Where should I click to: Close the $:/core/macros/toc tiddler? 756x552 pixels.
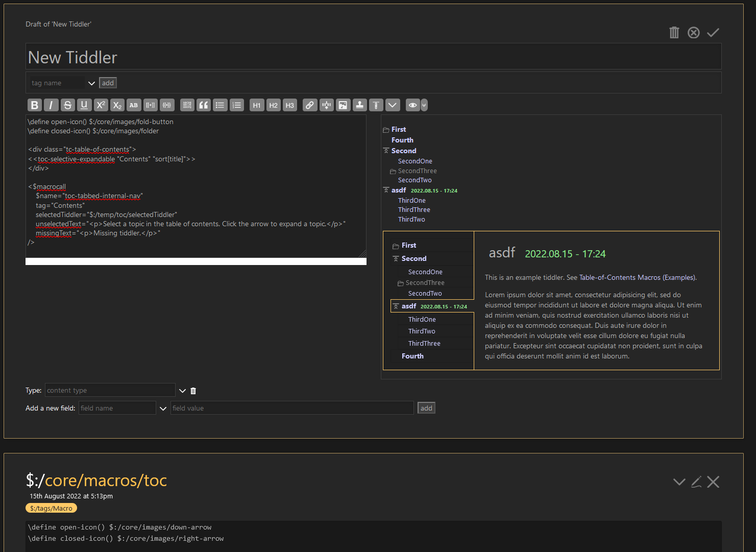pos(713,482)
